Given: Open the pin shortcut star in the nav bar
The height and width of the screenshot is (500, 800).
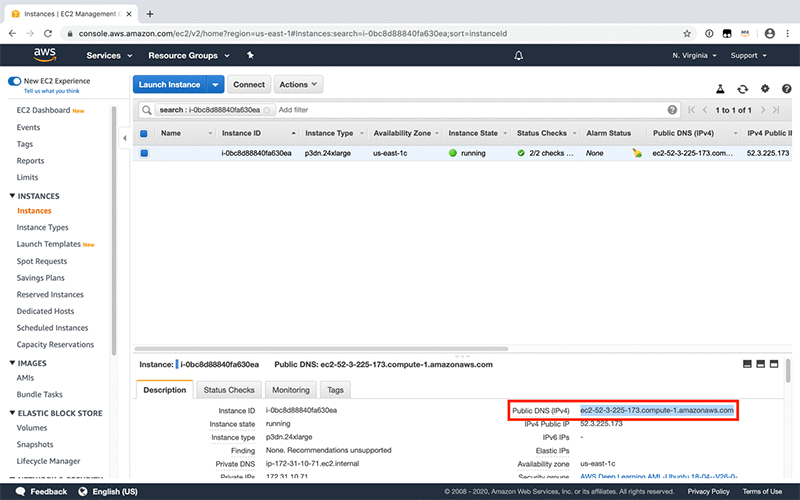Looking at the screenshot, I should [x=250, y=55].
